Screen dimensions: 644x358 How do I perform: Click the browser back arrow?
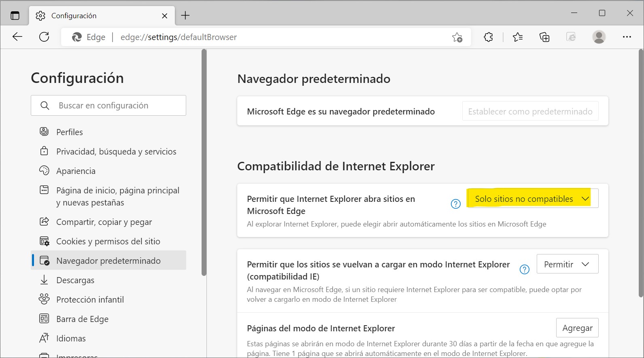pos(17,37)
